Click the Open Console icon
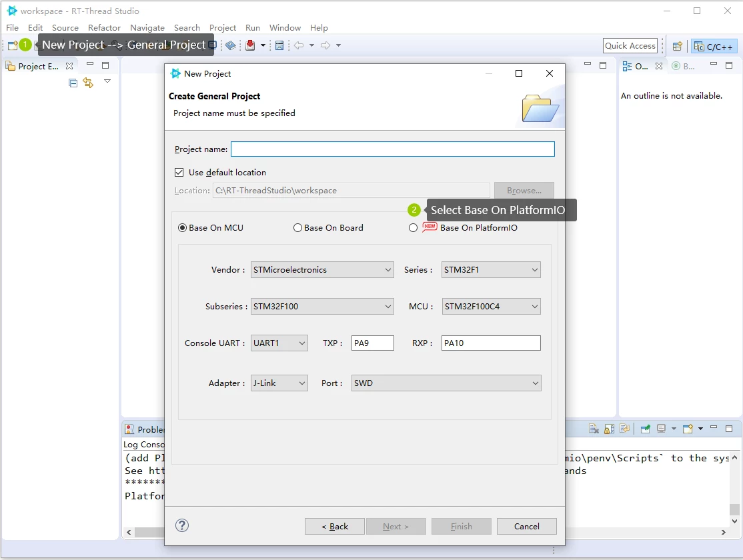 (688, 429)
